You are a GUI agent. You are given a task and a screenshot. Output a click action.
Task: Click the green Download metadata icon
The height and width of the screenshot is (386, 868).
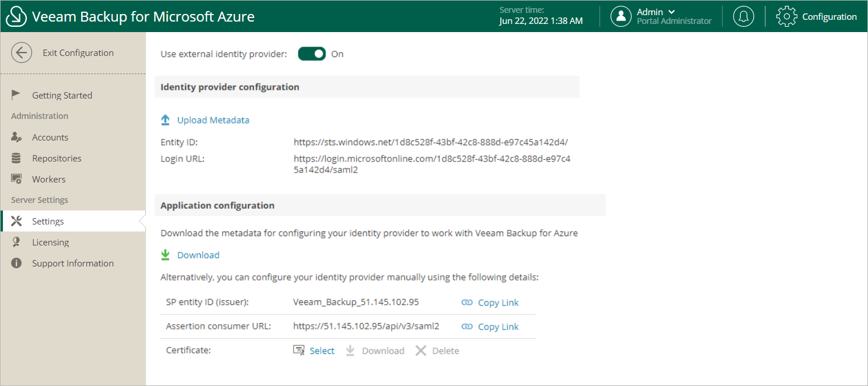point(165,255)
